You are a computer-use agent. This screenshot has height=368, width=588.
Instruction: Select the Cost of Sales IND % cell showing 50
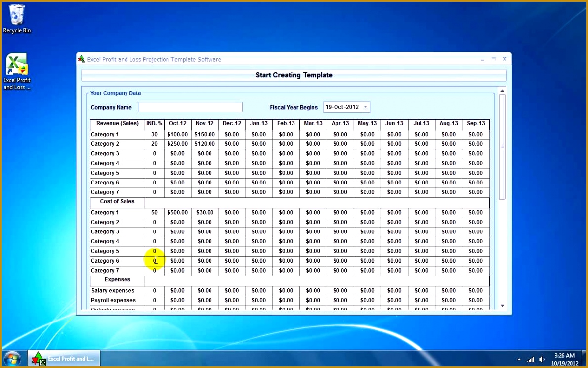[x=155, y=212]
